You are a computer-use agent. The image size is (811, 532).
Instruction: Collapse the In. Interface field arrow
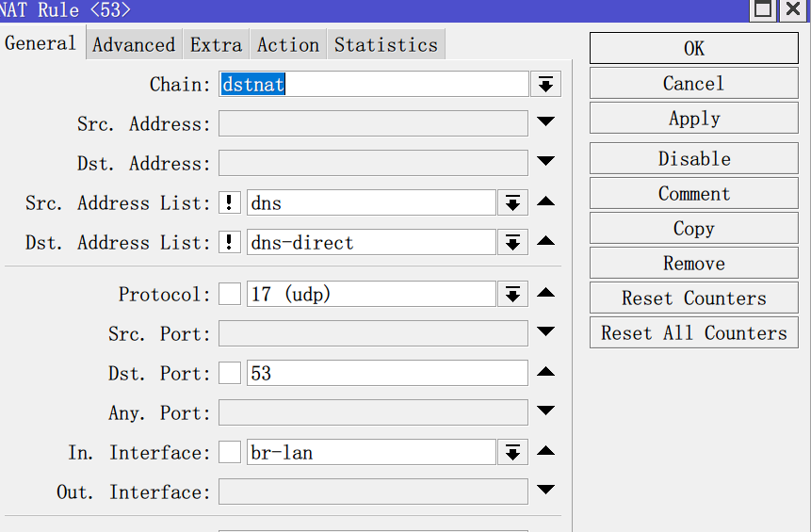click(x=545, y=452)
